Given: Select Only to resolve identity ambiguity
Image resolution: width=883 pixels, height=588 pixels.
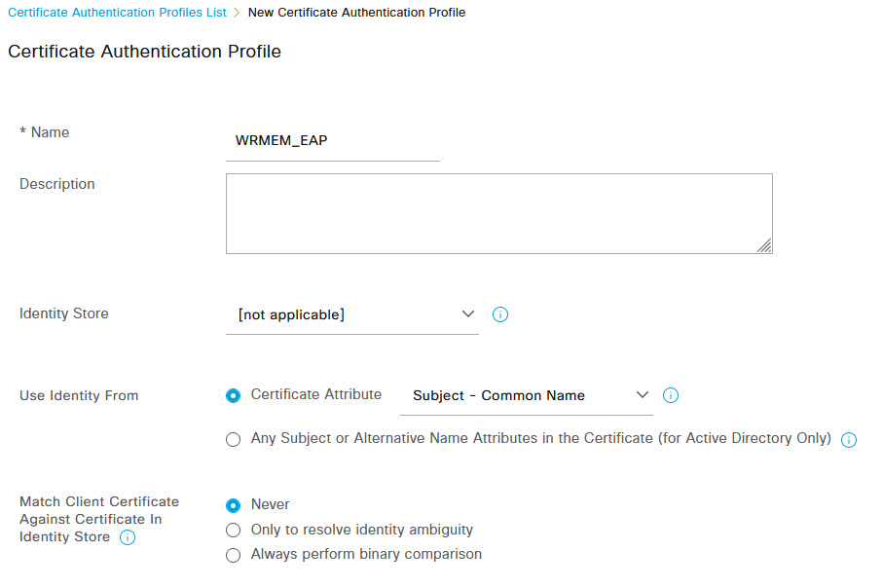Looking at the screenshot, I should point(233,530).
